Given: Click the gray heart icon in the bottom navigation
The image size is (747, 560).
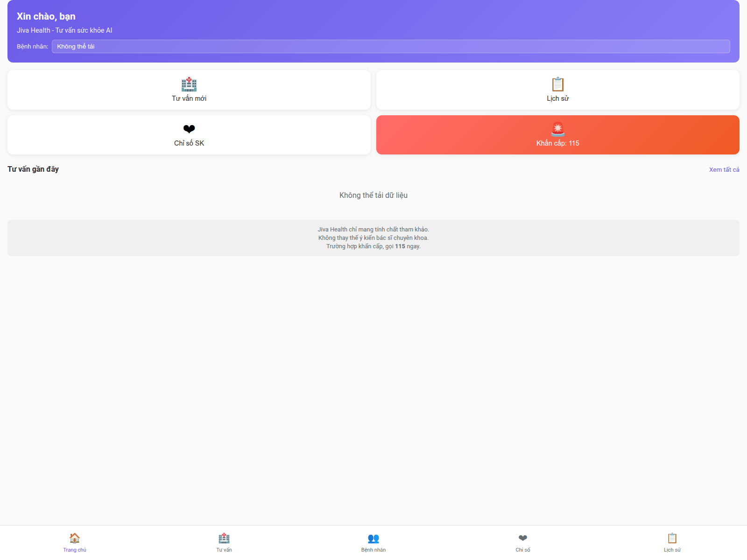Looking at the screenshot, I should [x=523, y=538].
